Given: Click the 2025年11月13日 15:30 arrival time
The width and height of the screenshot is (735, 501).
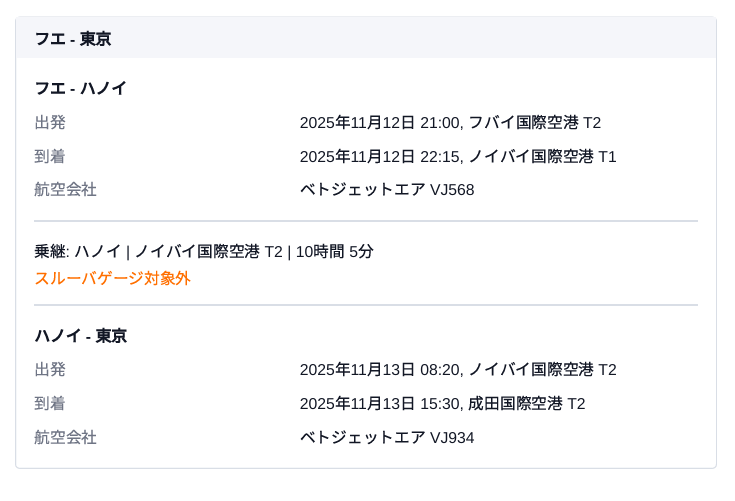Looking at the screenshot, I should (x=380, y=404).
